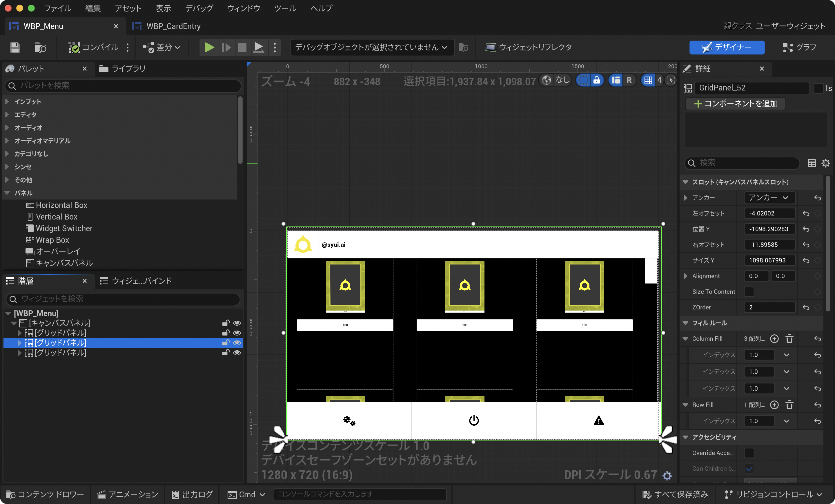Switch to Graph mode
This screenshot has height=504, width=835.
799,48
